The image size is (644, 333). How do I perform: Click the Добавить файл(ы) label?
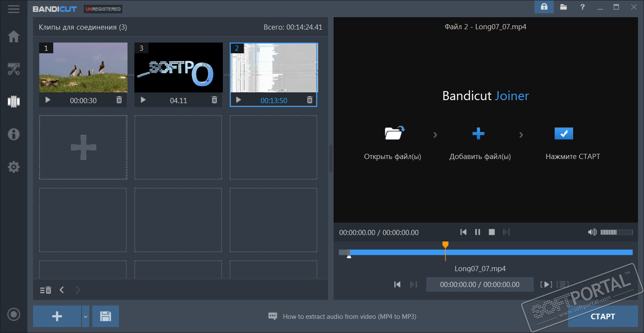click(480, 156)
